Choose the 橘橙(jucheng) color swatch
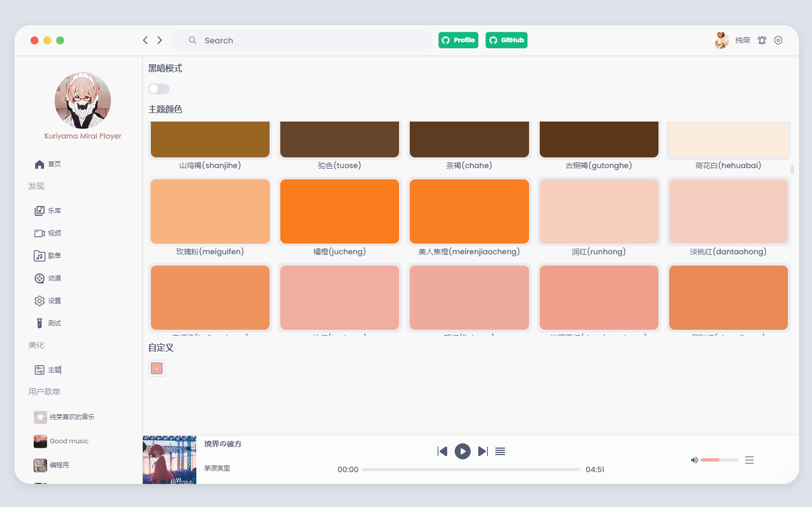 click(x=340, y=212)
